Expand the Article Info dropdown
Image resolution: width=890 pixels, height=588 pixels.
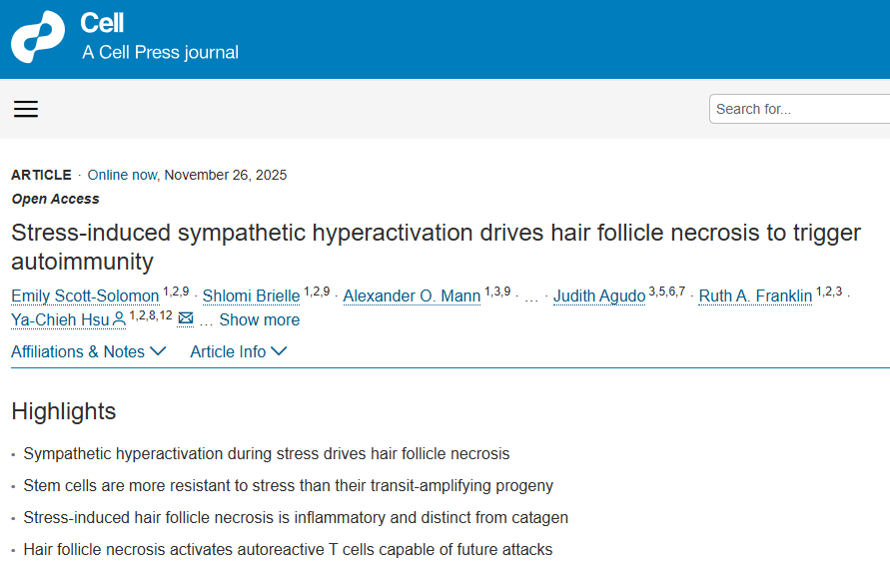click(x=238, y=351)
